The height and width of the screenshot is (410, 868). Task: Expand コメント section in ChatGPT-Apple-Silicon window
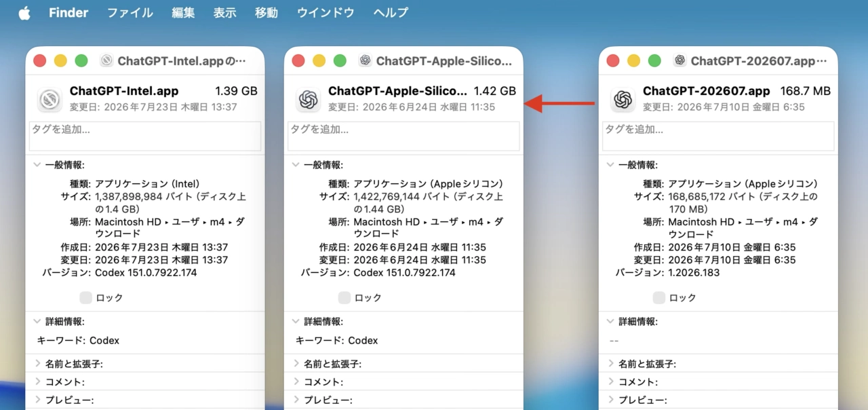296,382
